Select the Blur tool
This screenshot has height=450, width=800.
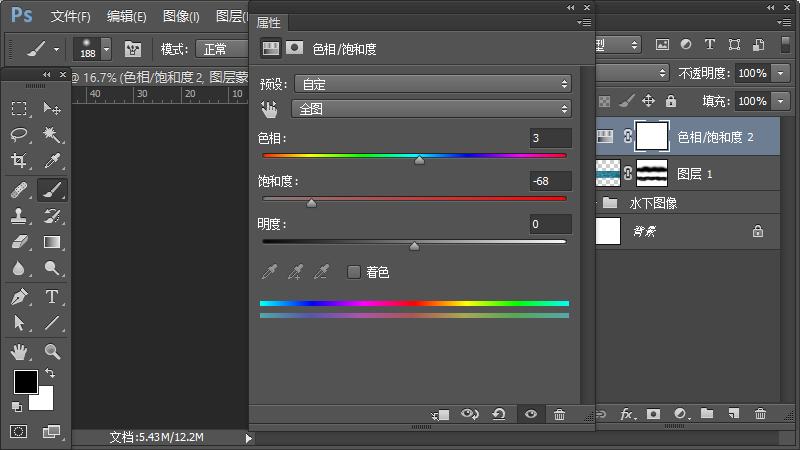[19, 268]
